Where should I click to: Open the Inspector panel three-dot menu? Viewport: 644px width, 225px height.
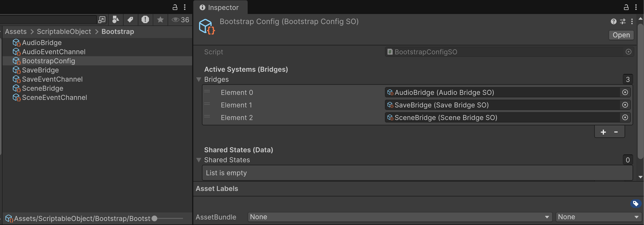636,7
